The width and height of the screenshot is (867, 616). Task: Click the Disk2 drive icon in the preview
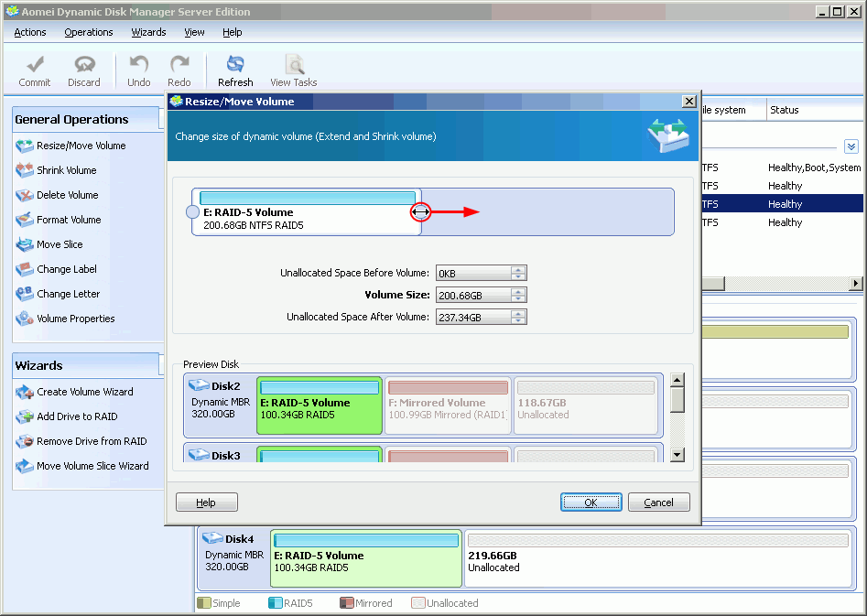coord(199,385)
